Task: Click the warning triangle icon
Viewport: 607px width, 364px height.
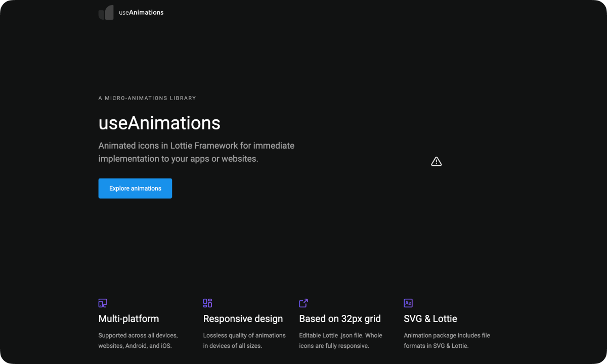Action: pos(437,161)
